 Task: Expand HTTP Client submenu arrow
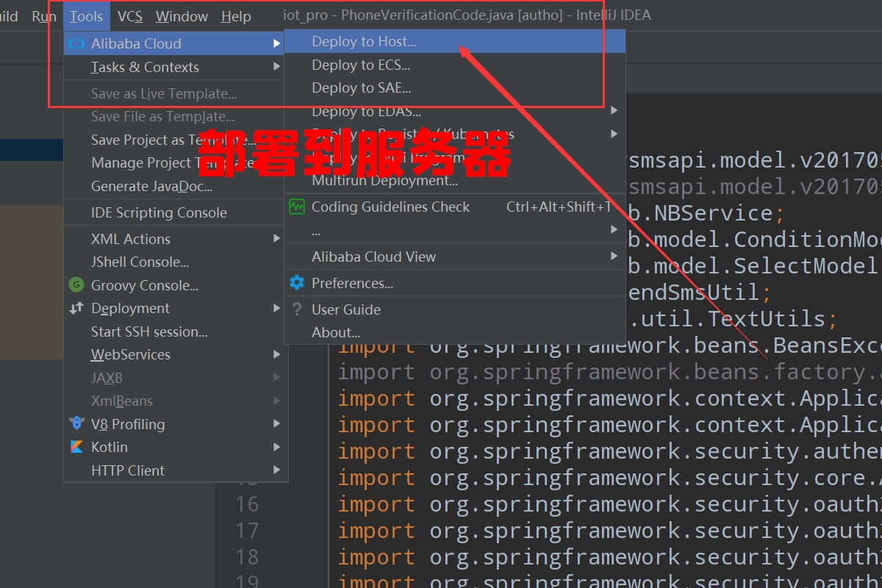coord(276,470)
